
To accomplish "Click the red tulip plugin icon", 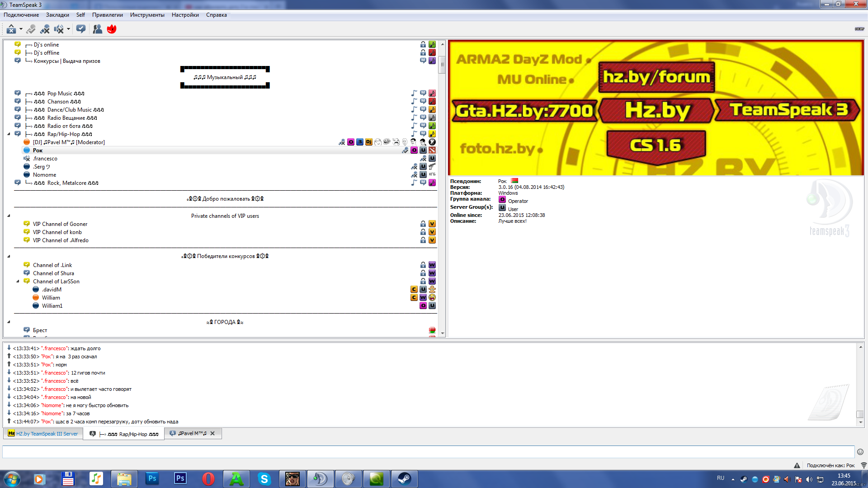I will point(112,29).
